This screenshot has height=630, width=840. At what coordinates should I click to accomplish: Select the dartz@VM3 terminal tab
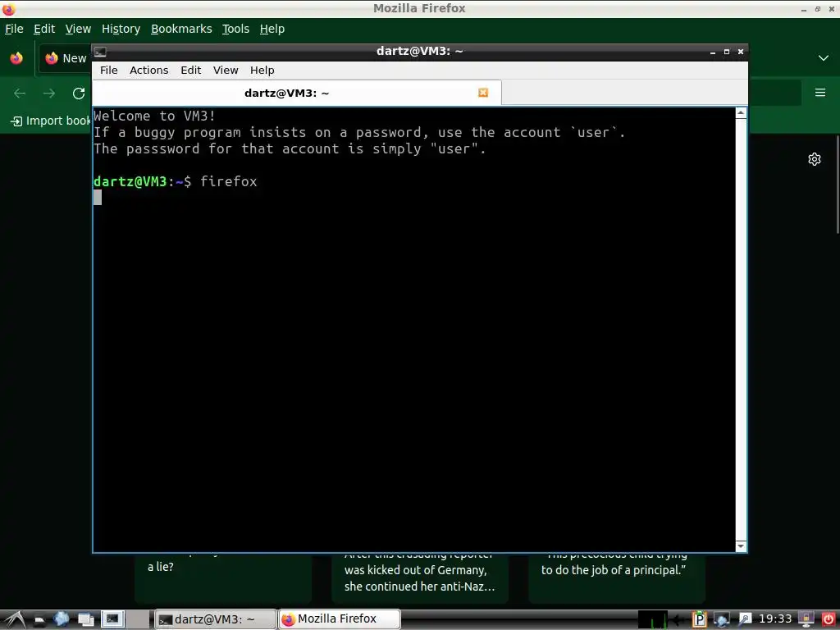coord(297,94)
